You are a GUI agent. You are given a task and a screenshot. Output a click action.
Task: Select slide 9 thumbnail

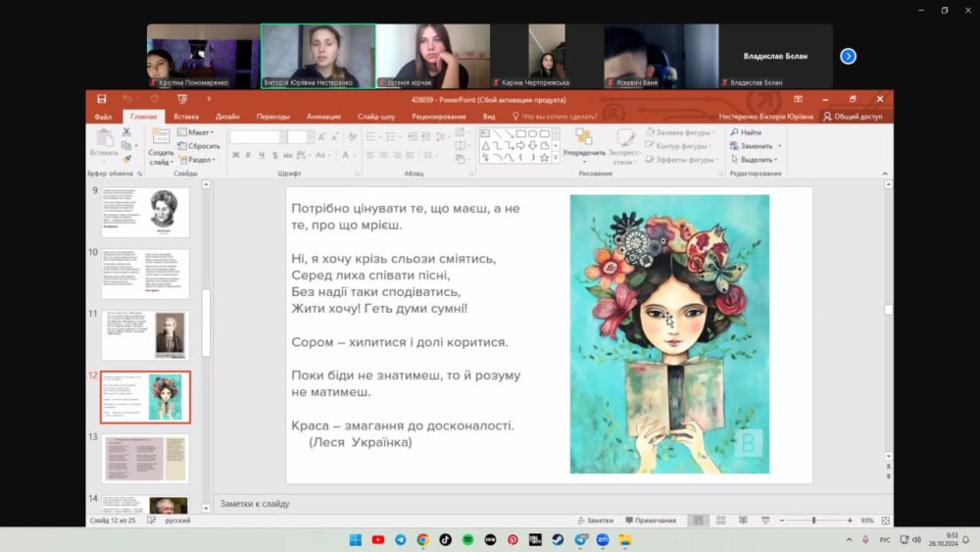pos(145,212)
